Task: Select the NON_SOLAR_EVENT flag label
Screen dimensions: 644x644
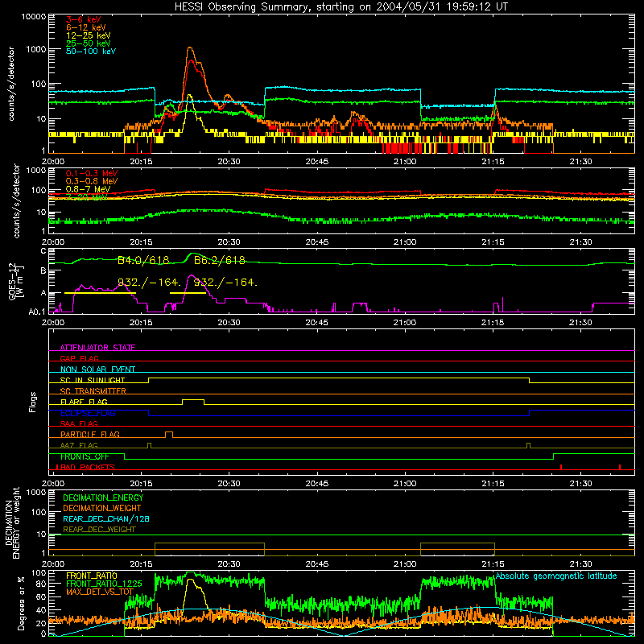Action: click(97, 369)
